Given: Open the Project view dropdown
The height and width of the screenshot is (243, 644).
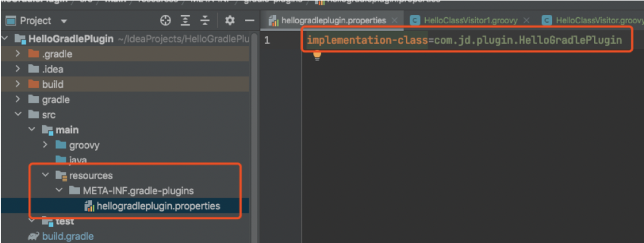Looking at the screenshot, I should [64, 20].
